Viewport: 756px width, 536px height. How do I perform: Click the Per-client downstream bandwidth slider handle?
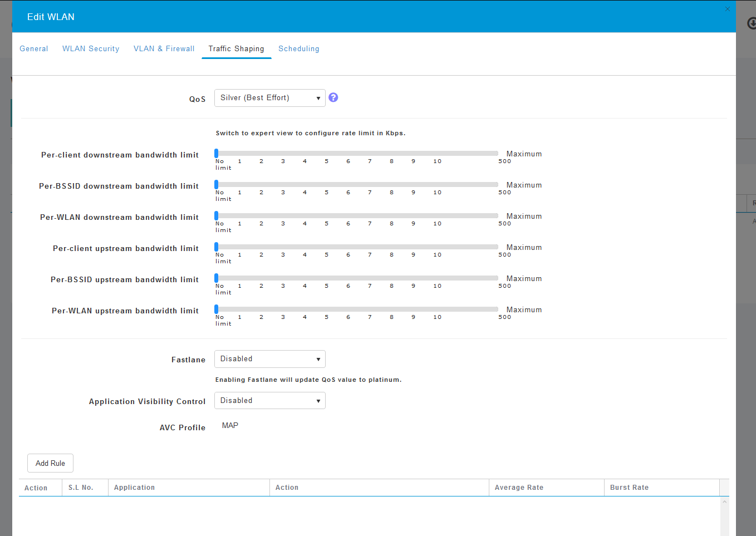tap(216, 154)
